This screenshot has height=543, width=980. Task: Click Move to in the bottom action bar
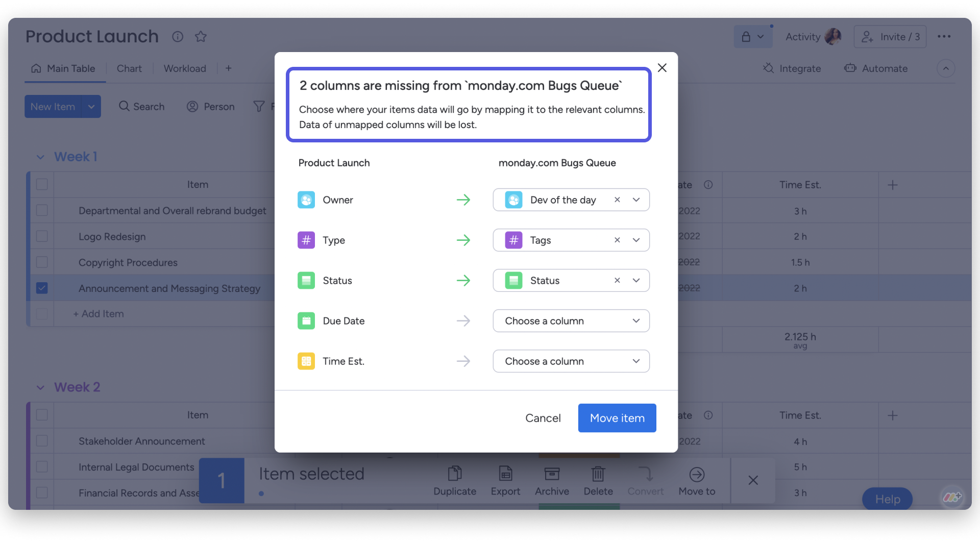[697, 481]
